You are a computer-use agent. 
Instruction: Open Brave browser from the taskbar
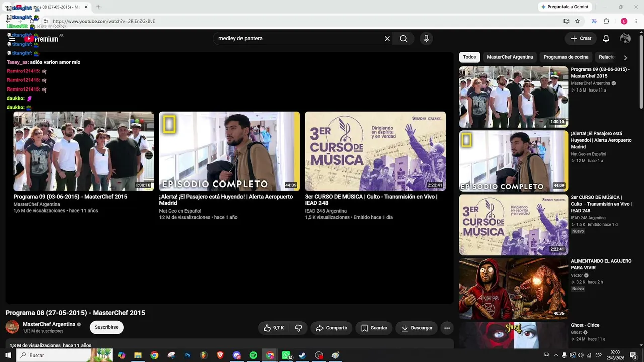coord(220,355)
